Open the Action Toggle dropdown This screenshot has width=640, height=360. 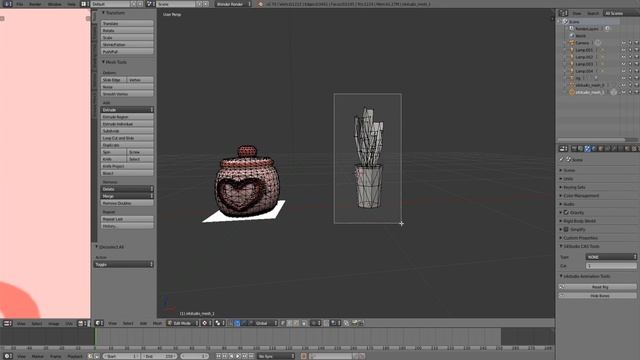point(124,264)
